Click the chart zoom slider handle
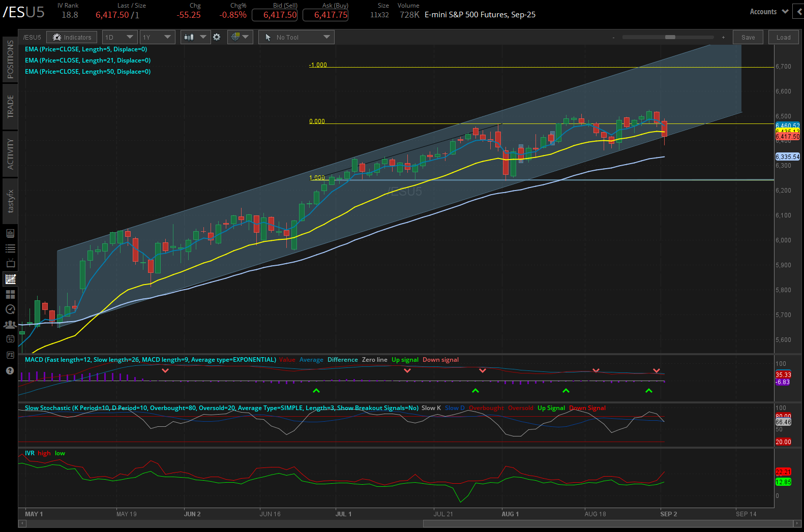This screenshot has height=532, width=804. (670, 37)
